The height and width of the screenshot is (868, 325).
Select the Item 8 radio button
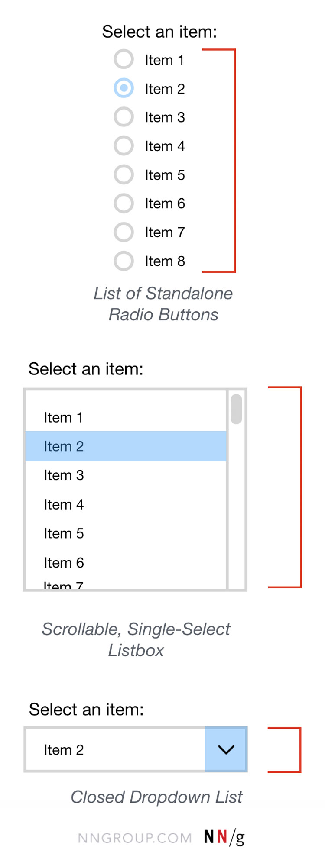[123, 261]
